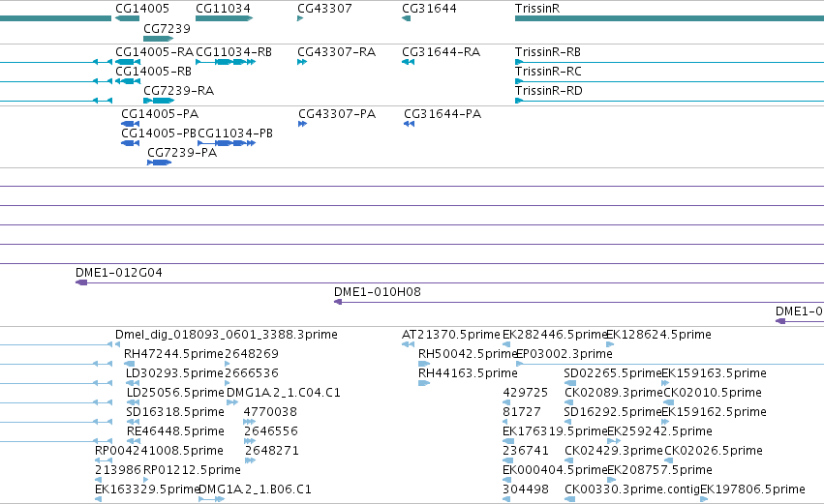Select transcript CG14005-RA

154,52
